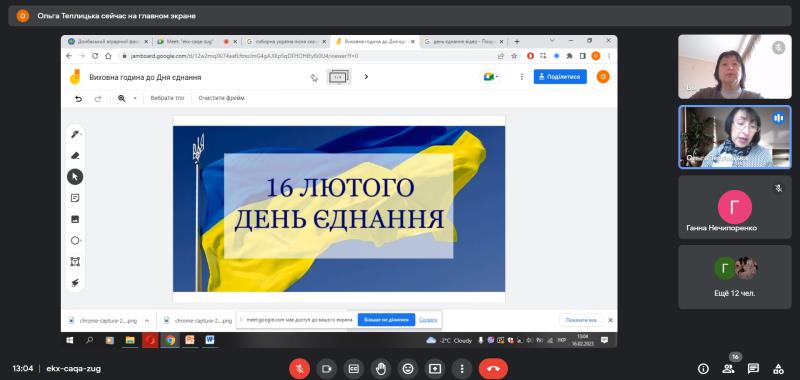Click the jamboard.google.com address bar
800x380 pixels.
[x=306, y=56]
